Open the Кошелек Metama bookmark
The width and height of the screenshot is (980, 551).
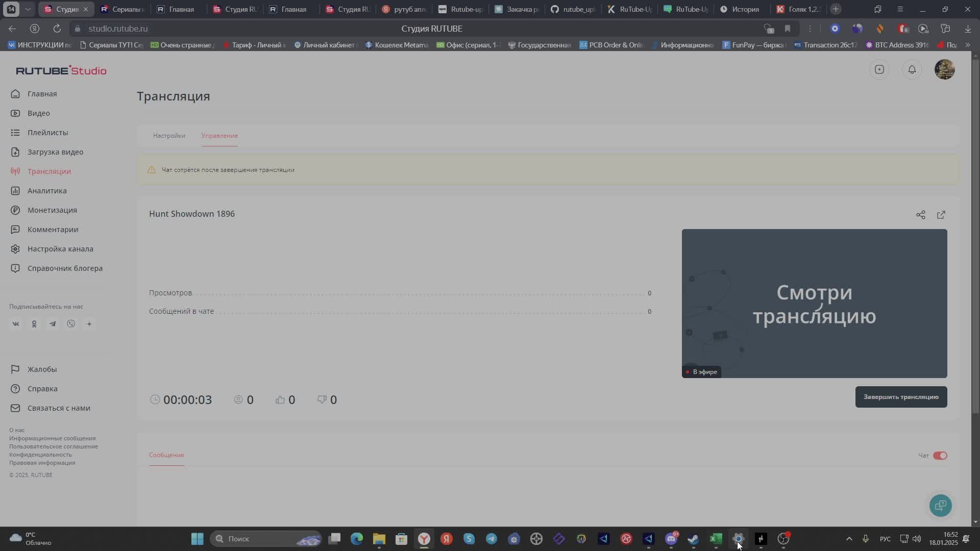[397, 45]
